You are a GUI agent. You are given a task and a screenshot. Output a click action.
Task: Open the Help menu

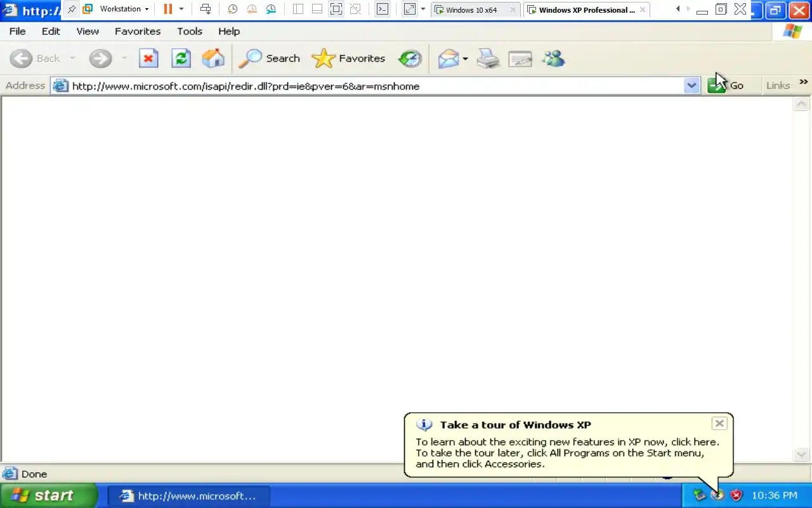(229, 31)
